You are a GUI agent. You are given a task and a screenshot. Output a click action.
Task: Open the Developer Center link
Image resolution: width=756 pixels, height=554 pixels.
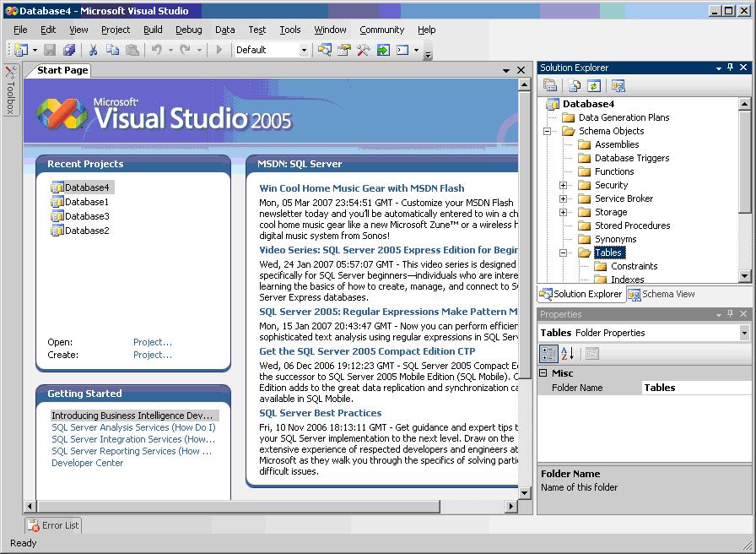87,463
